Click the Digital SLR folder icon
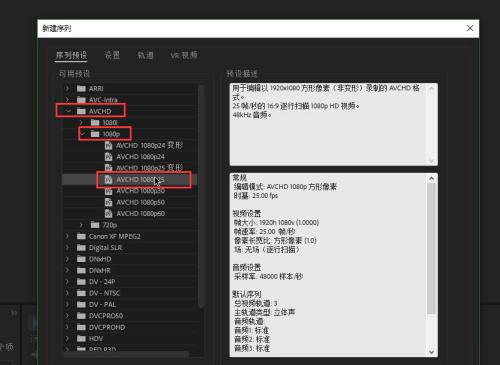Screen dimensions: 500x365 81,248
